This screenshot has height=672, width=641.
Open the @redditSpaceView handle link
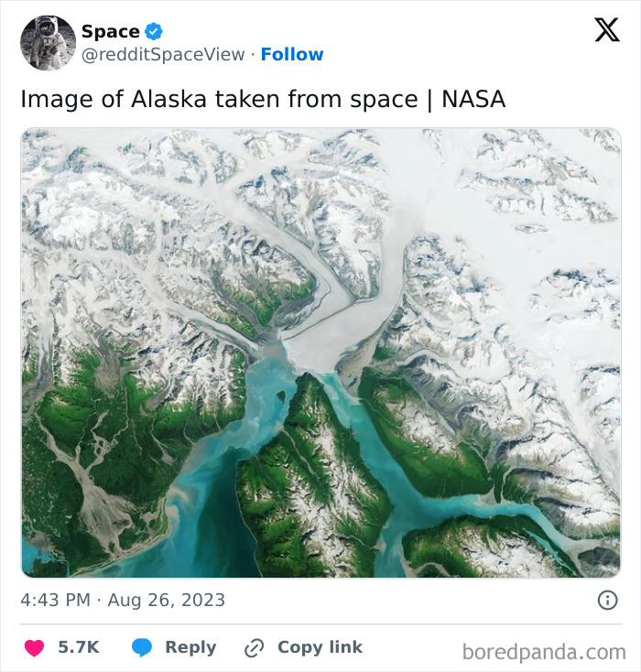coord(164,55)
